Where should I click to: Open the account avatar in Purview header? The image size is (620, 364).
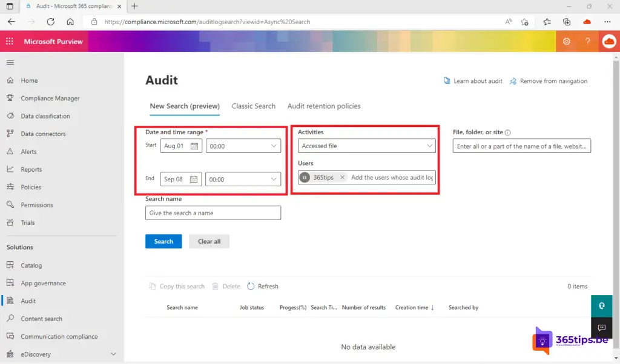click(609, 42)
